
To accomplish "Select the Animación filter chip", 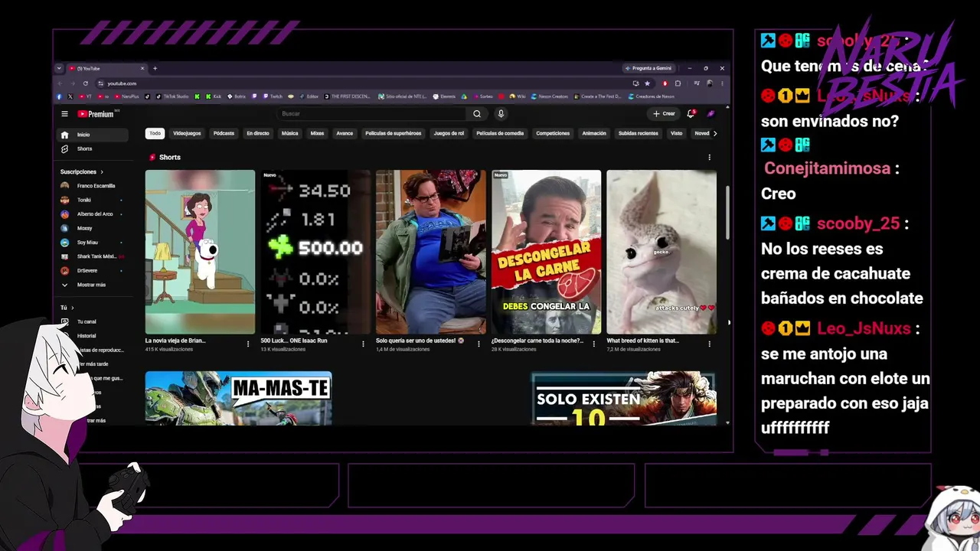I will pos(594,133).
